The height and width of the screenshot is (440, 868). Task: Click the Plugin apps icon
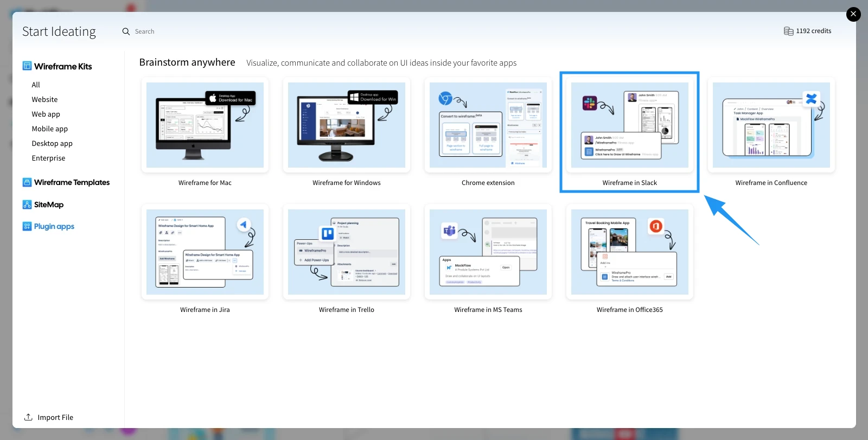tap(27, 226)
